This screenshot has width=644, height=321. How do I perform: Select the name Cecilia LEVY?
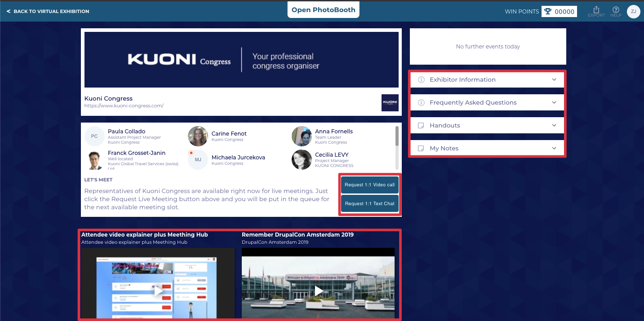coord(332,155)
